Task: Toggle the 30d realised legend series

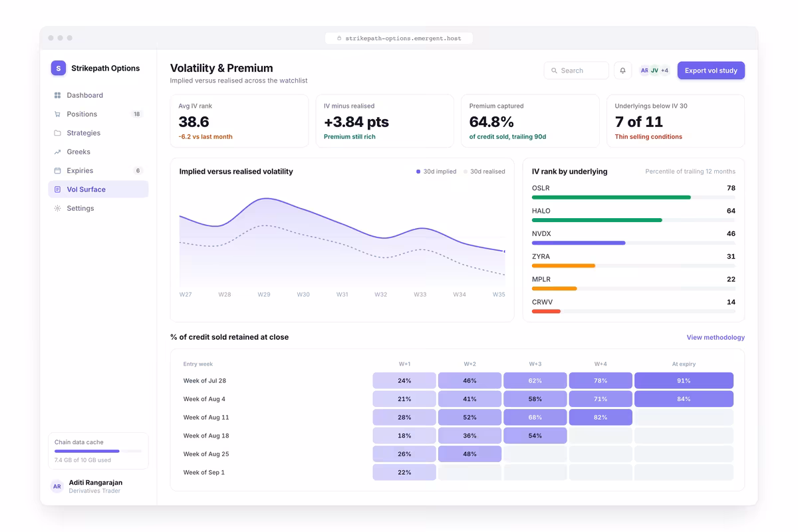Action: pos(484,172)
